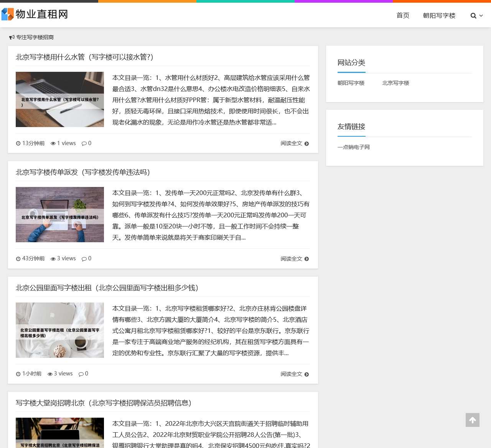491x448 pixels.
Task: Click thumbnail of 水管 article
Action: coord(60,99)
